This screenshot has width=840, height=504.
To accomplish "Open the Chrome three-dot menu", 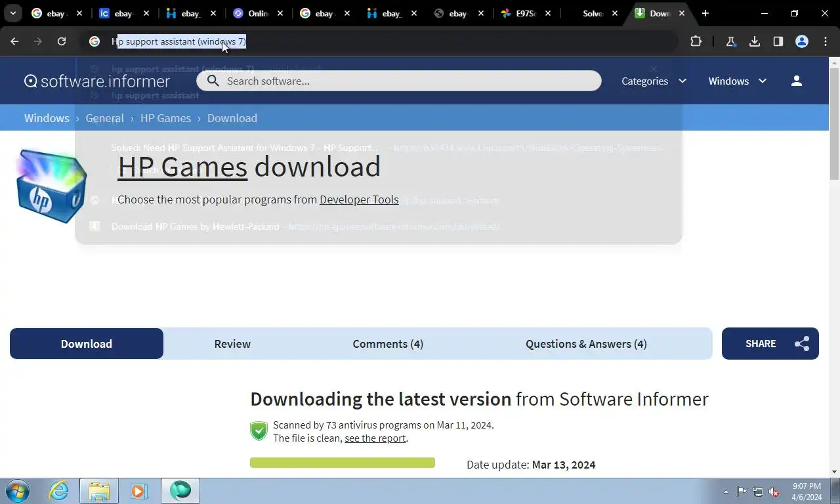I will [826, 41].
